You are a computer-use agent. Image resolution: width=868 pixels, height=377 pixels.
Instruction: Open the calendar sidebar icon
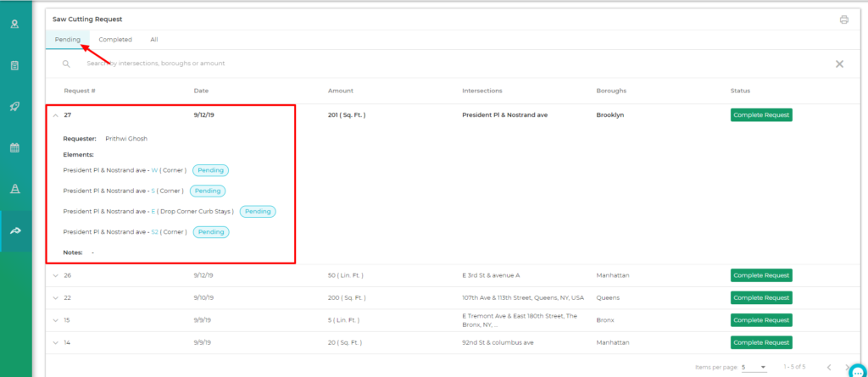[14, 147]
